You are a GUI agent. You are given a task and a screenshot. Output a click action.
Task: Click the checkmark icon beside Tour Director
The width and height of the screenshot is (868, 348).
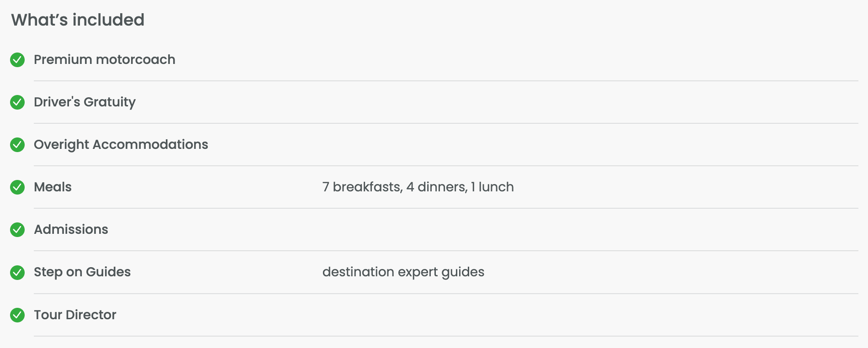click(17, 315)
